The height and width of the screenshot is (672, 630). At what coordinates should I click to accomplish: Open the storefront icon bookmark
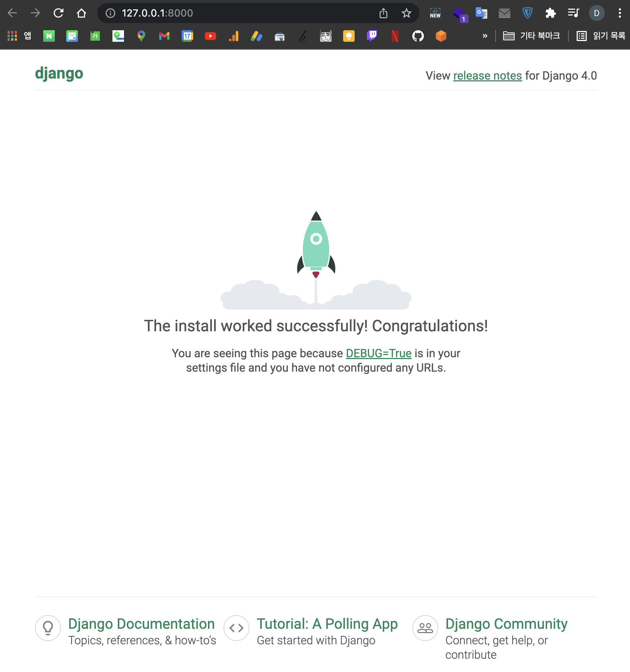pos(280,37)
